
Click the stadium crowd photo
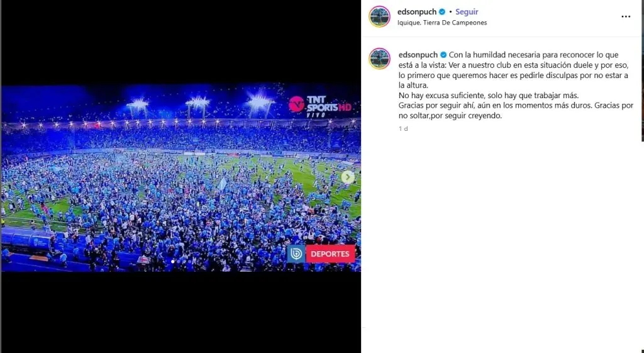point(180,177)
